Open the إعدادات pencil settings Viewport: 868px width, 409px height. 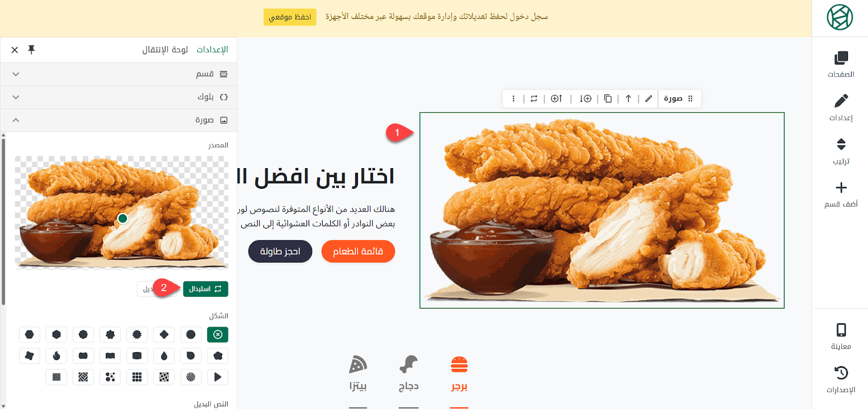pyautogui.click(x=841, y=107)
